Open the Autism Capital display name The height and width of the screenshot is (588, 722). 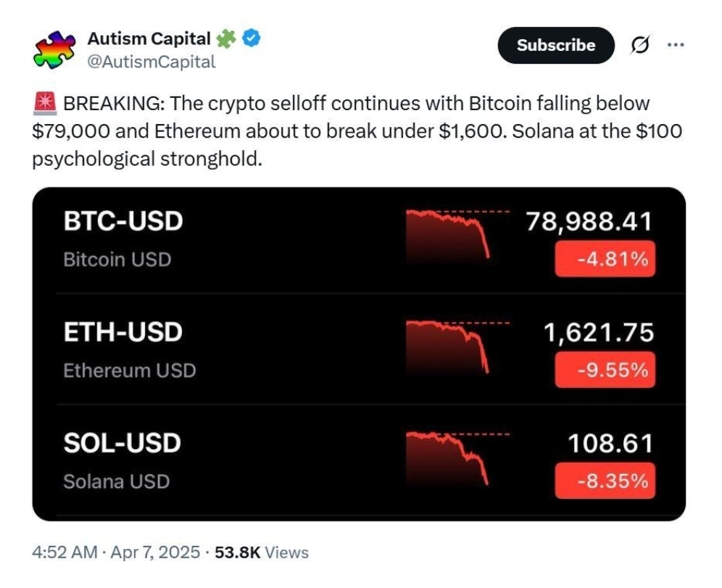(149, 38)
